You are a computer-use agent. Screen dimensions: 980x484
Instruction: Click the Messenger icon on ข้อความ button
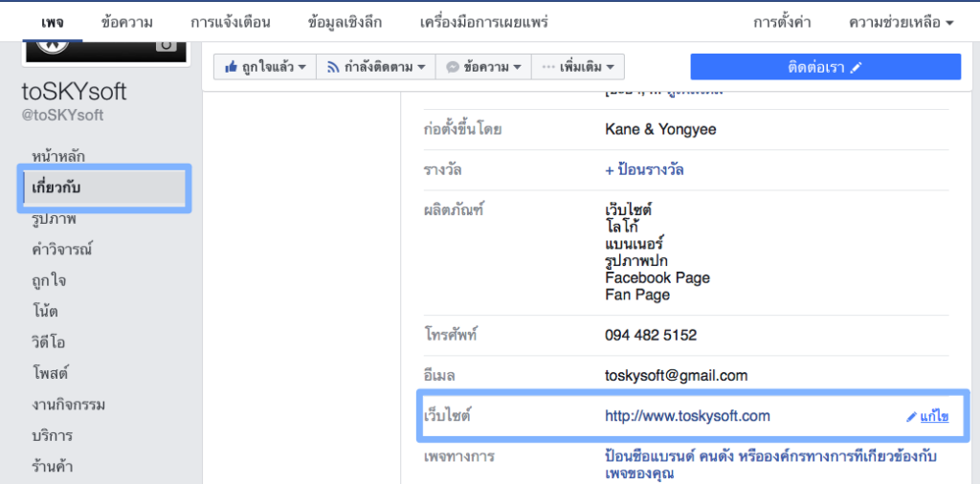453,67
